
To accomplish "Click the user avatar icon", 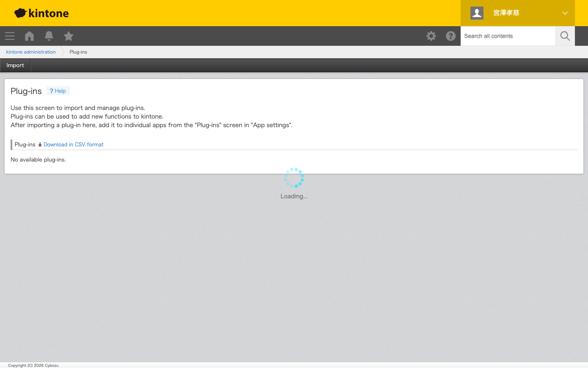I will pyautogui.click(x=477, y=13).
